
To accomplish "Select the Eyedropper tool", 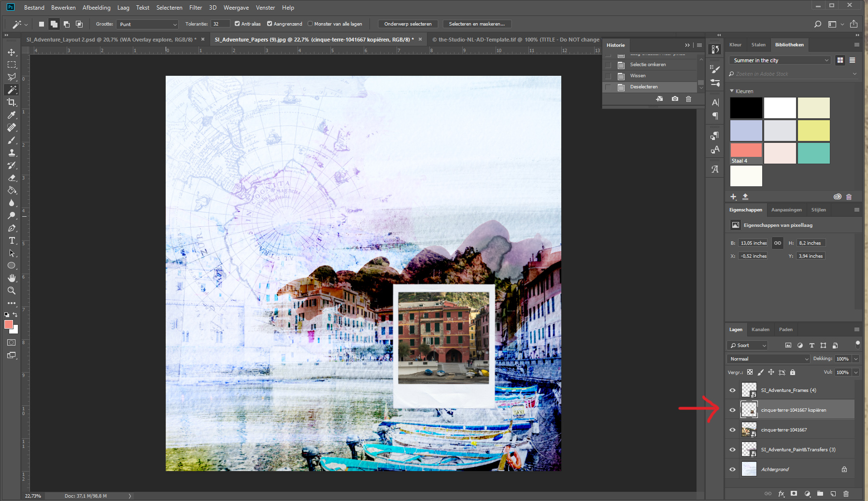I will tap(12, 115).
